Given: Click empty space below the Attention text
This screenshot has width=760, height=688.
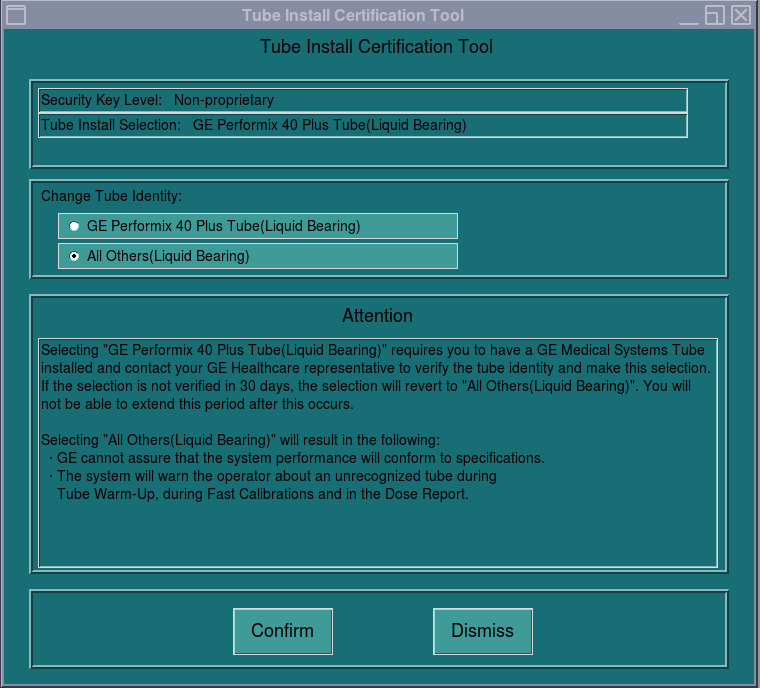Looking at the screenshot, I should [x=377, y=535].
